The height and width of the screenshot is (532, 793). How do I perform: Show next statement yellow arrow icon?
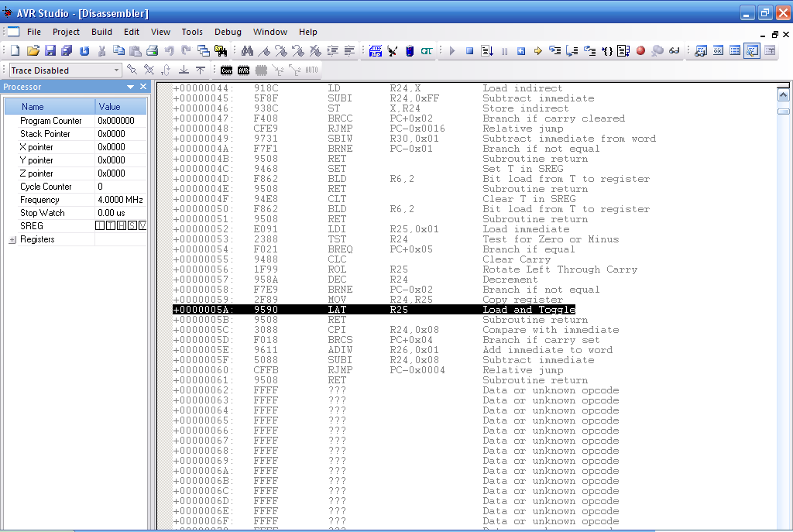coord(538,50)
